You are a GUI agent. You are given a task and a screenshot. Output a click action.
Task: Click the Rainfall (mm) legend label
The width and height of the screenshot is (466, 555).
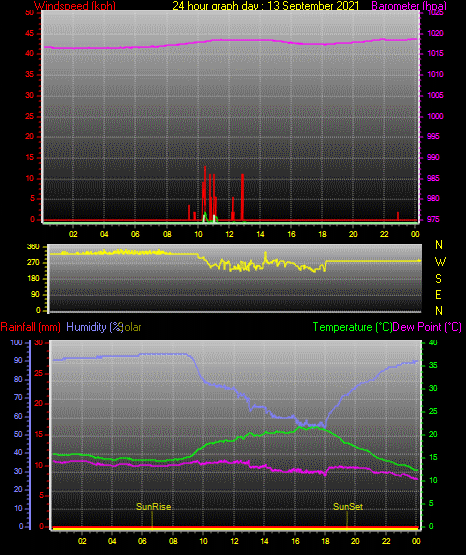point(30,327)
